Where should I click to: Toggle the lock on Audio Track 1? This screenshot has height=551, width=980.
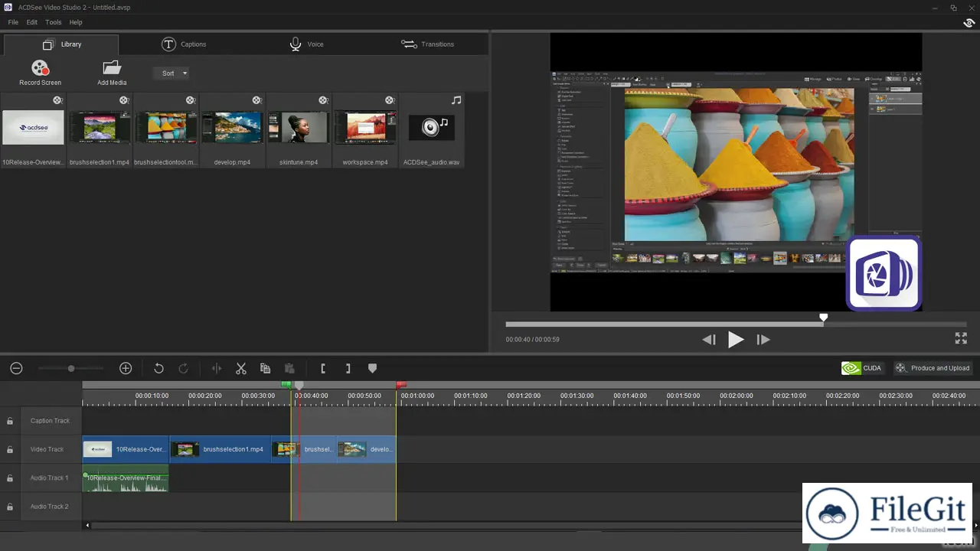[10, 478]
